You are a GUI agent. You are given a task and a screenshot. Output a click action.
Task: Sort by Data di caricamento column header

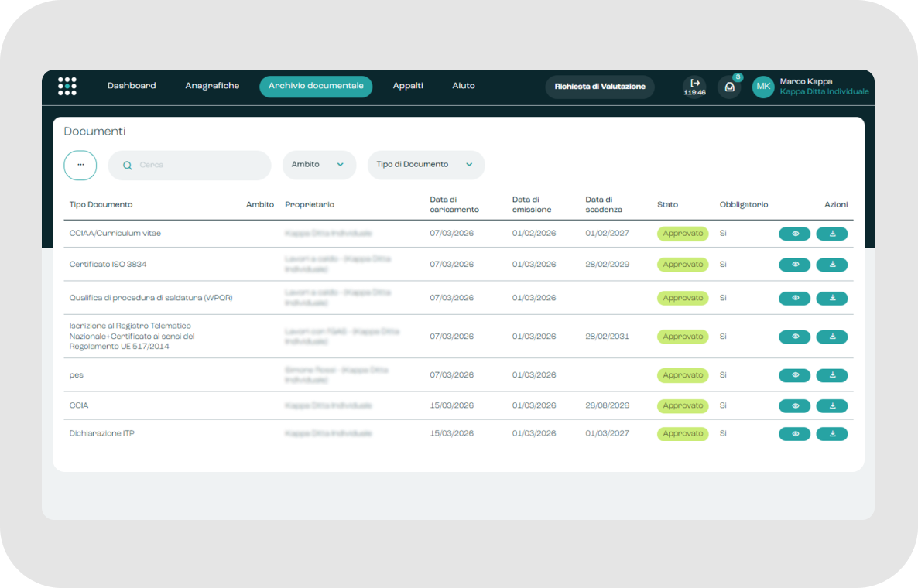pos(454,205)
